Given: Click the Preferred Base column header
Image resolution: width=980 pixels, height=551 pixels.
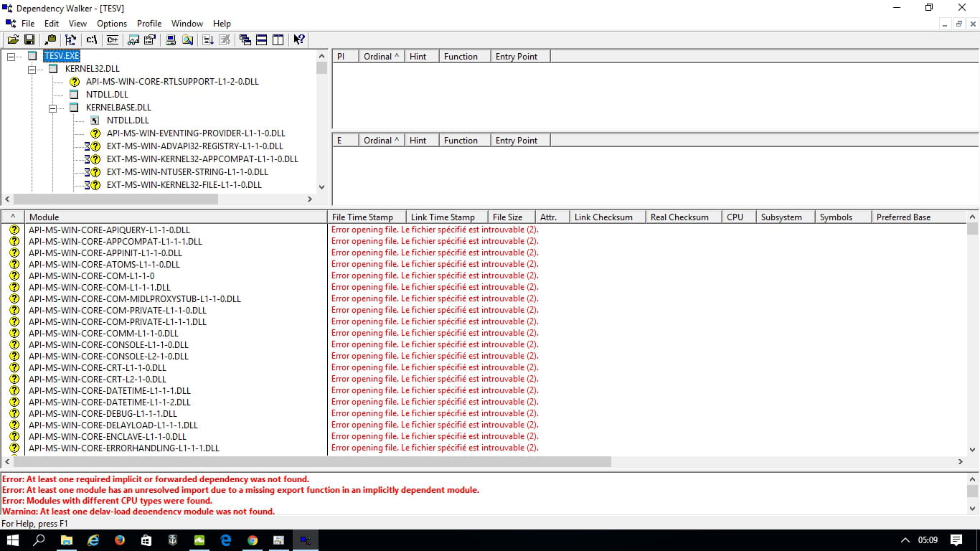Looking at the screenshot, I should pos(918,217).
